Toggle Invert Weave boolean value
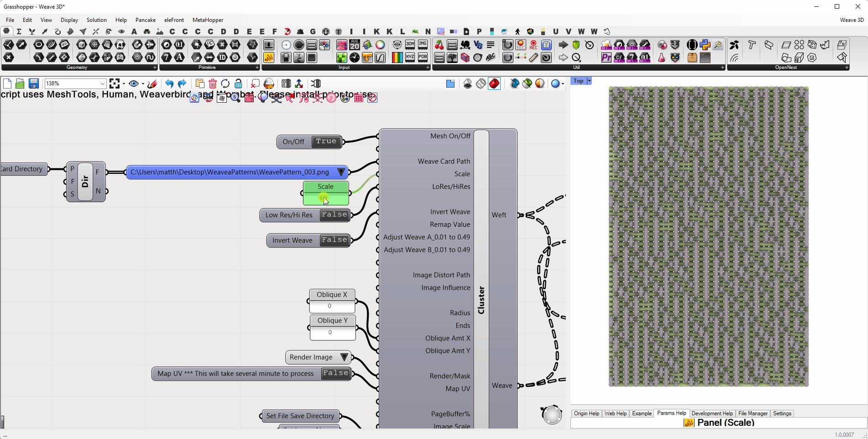Image resolution: width=868 pixels, height=439 pixels. click(x=335, y=240)
